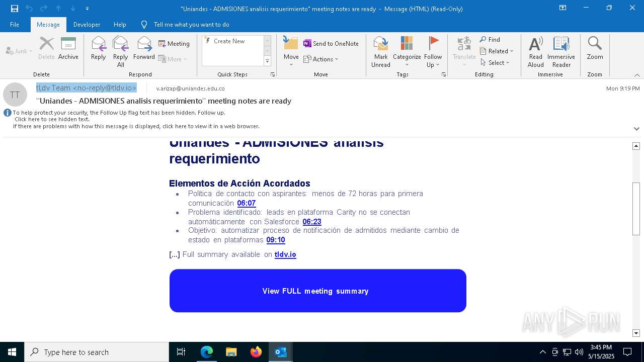Open the Actions dropdown

click(x=321, y=59)
